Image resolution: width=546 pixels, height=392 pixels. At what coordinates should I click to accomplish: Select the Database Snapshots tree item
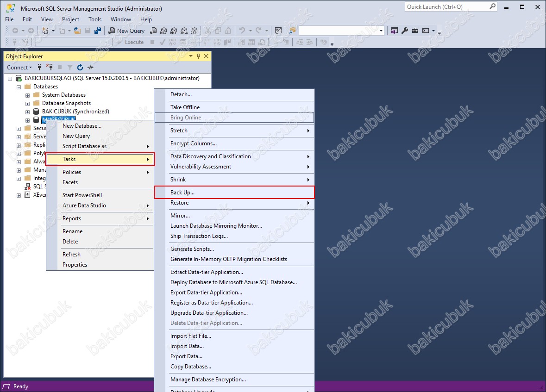point(67,103)
